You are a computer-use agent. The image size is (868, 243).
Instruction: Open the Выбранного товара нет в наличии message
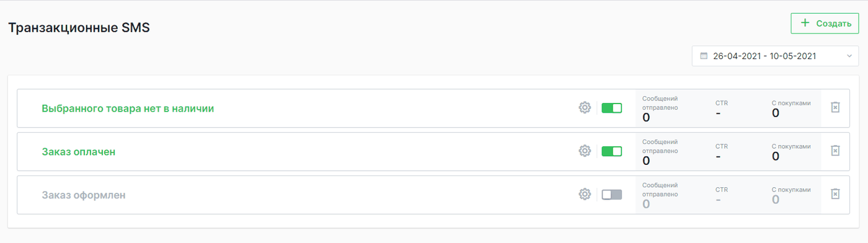click(x=128, y=108)
